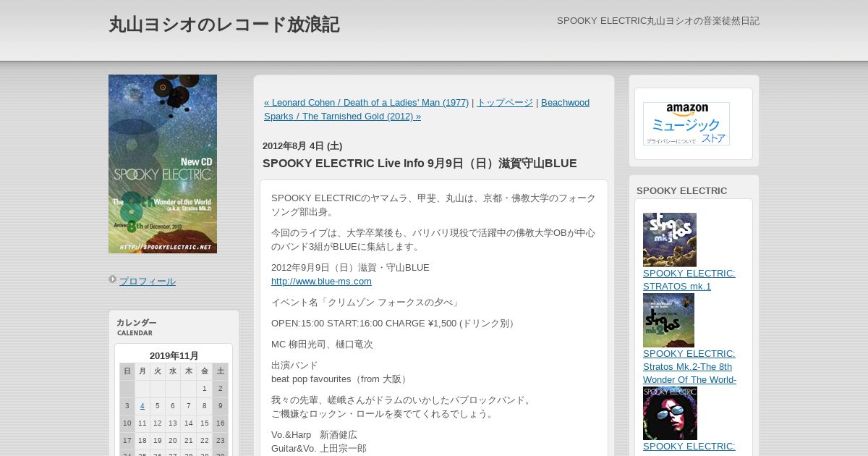Click the text OPEN:15:00 START:16:00 CHARGE ¥1,500
The image size is (868, 456).
tap(365, 324)
